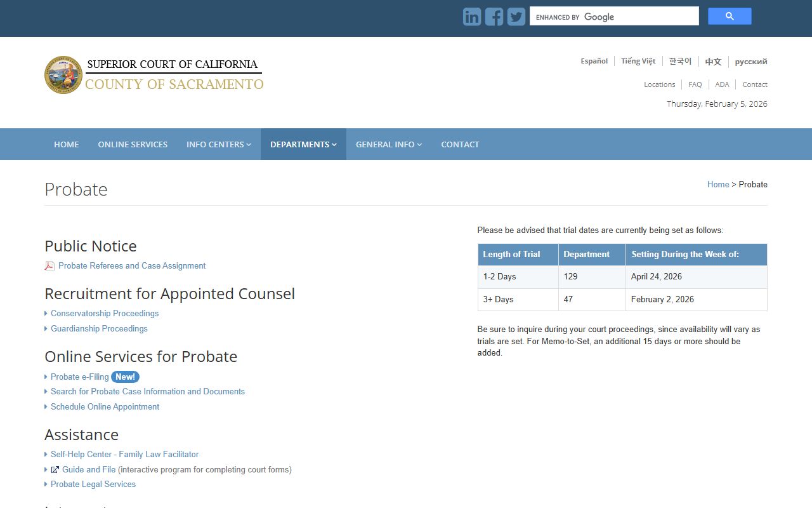The width and height of the screenshot is (812, 508).
Task: Open Self-Help Center - Family Law Facilitator
Action: coord(125,454)
